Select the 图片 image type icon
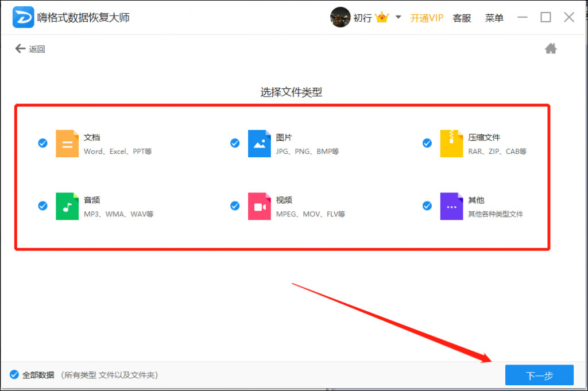 (x=260, y=144)
